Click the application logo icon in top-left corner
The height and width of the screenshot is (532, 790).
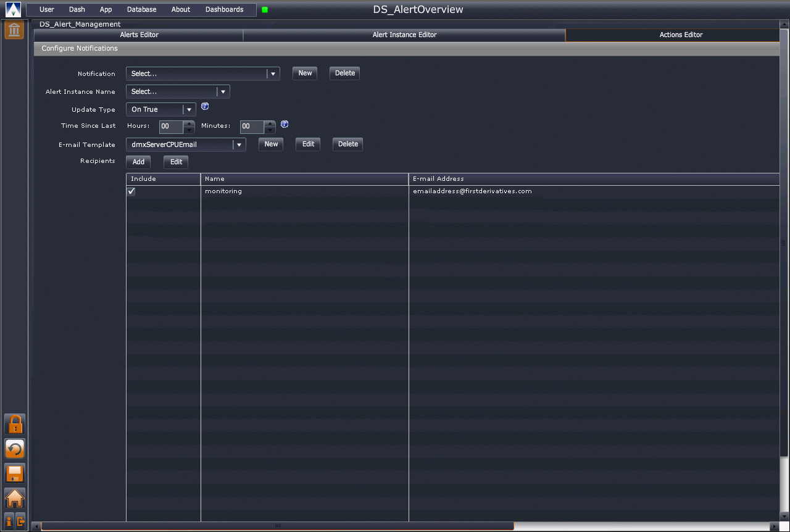(13, 9)
